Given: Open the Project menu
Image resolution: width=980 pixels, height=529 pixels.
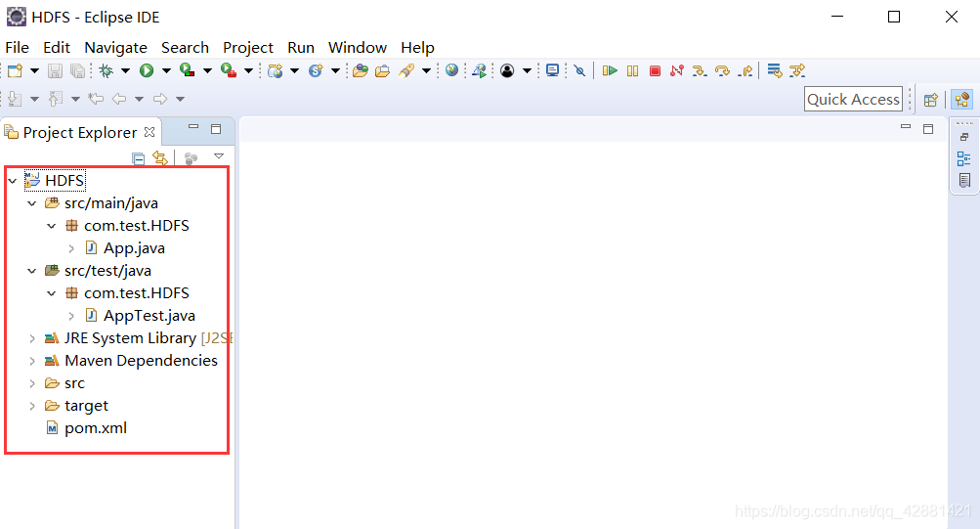Looking at the screenshot, I should pyautogui.click(x=248, y=48).
